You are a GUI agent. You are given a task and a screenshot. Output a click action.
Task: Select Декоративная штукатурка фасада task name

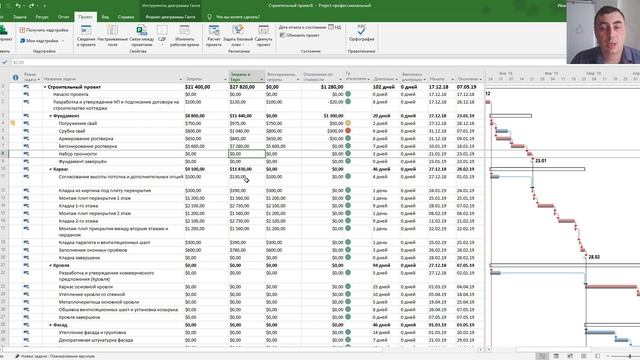coord(96,340)
